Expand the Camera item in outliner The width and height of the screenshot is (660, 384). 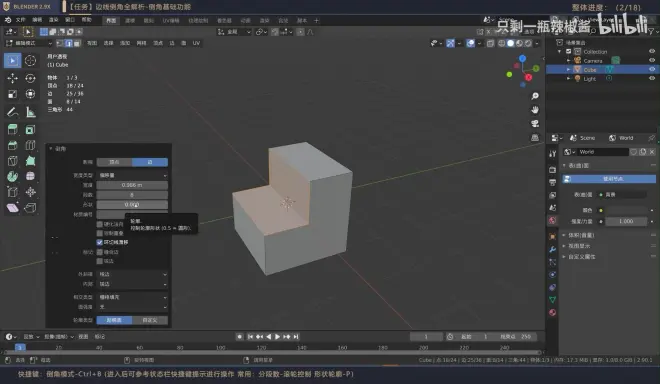point(568,61)
